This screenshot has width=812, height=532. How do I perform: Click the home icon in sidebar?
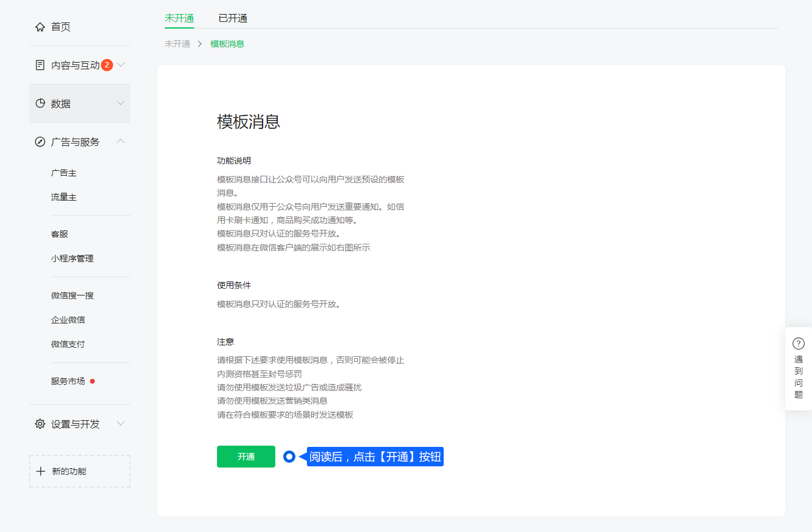pyautogui.click(x=40, y=27)
